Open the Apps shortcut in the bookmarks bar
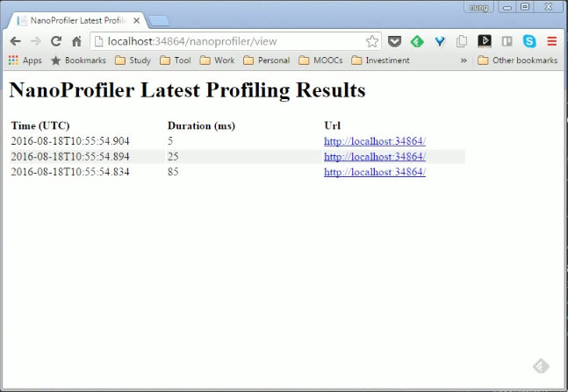The height and width of the screenshot is (392, 568). click(25, 61)
